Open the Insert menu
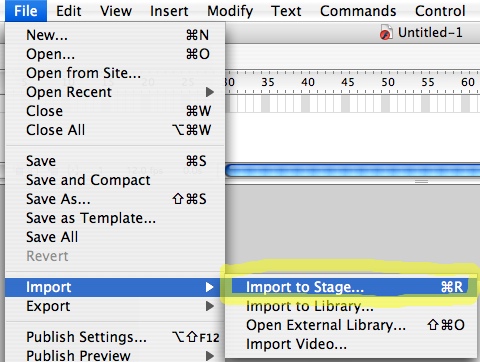Viewport: 480px width, 362px height. click(x=169, y=11)
